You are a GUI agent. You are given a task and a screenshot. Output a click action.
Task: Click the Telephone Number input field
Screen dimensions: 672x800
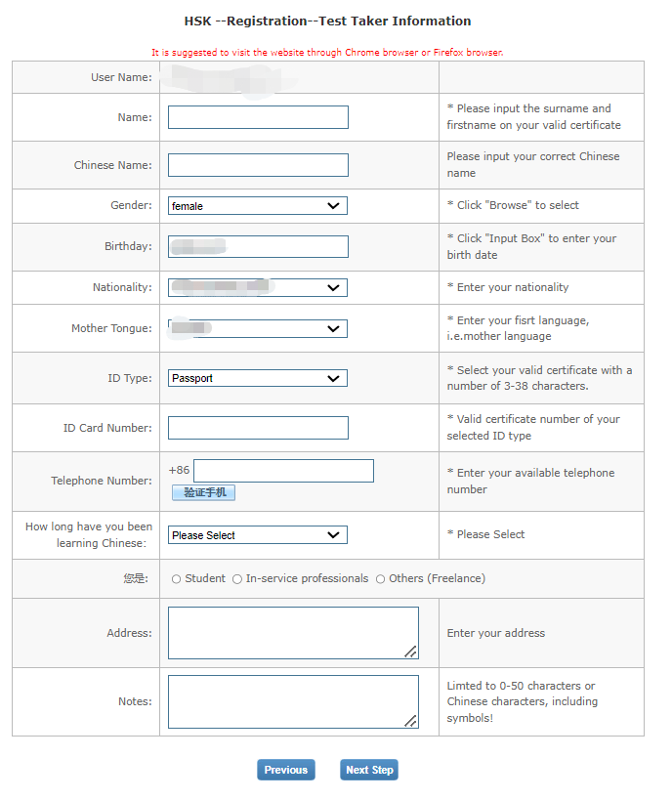(283, 471)
